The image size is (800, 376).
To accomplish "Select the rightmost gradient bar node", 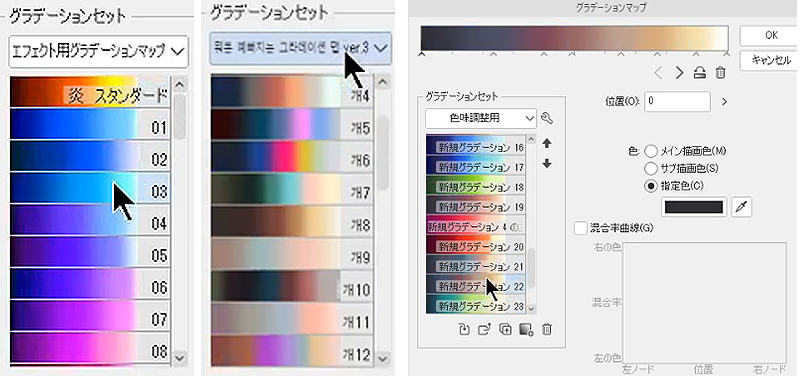I will 727,53.
